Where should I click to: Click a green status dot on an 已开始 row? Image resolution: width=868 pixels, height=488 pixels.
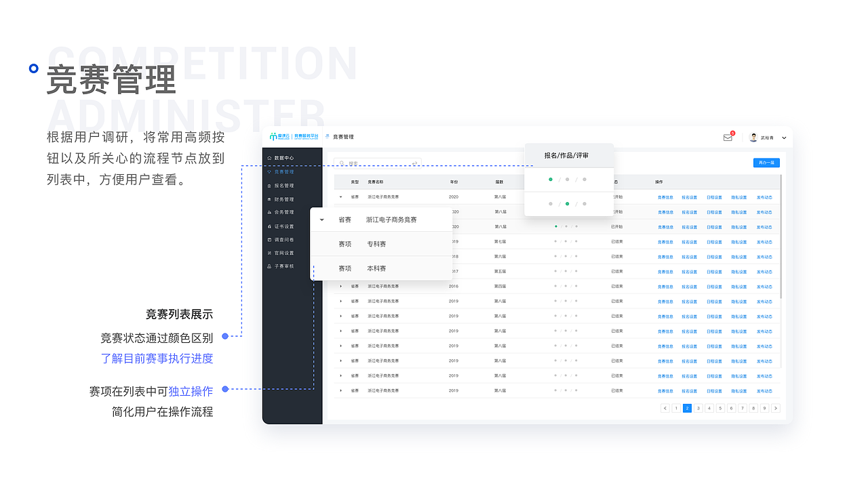pos(557,226)
